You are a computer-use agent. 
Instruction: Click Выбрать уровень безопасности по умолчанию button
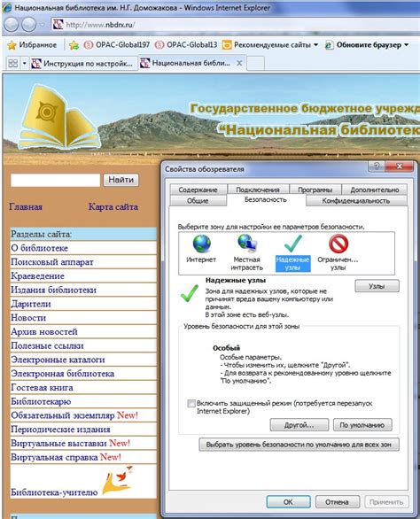coord(299,445)
